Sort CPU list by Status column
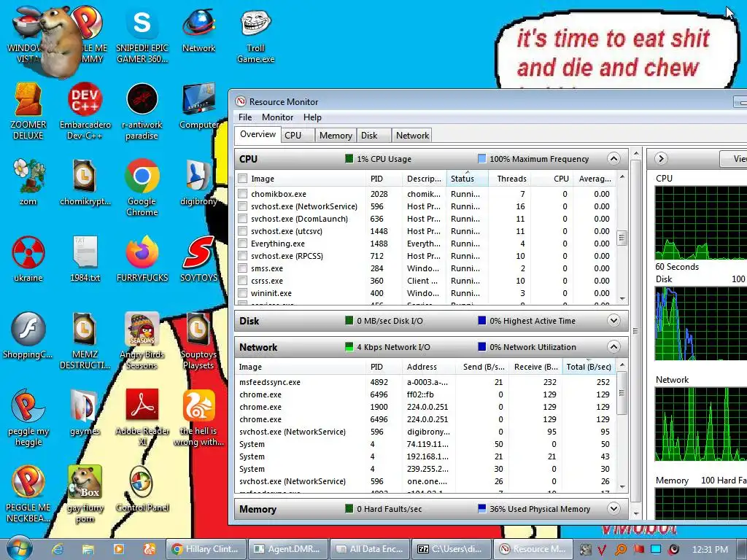 [x=467, y=179]
